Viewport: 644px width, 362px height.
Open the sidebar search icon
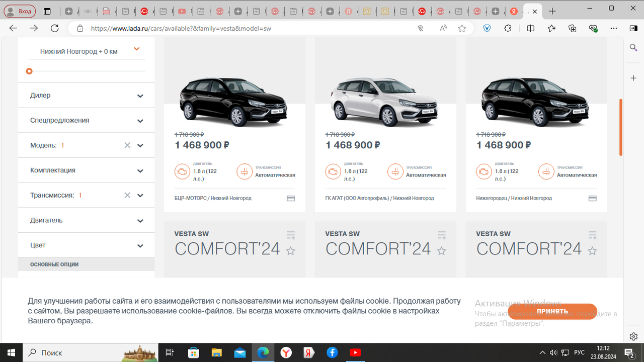[x=633, y=47]
